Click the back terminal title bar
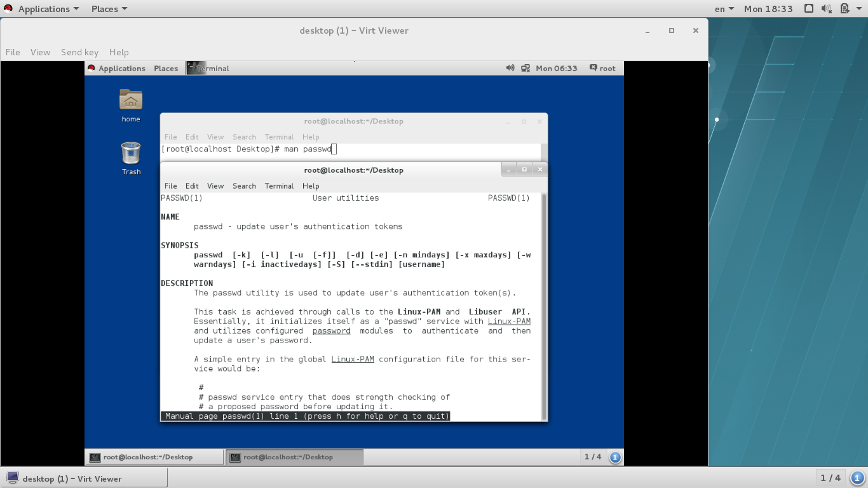 point(353,121)
